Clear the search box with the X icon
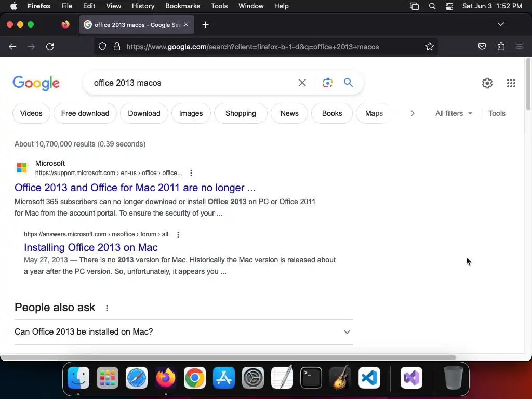The width and height of the screenshot is (532, 399). 302,83
